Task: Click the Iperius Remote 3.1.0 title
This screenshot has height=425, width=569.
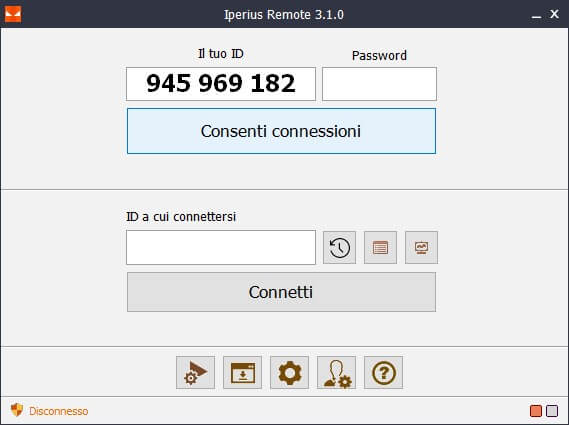Action: coord(284,15)
